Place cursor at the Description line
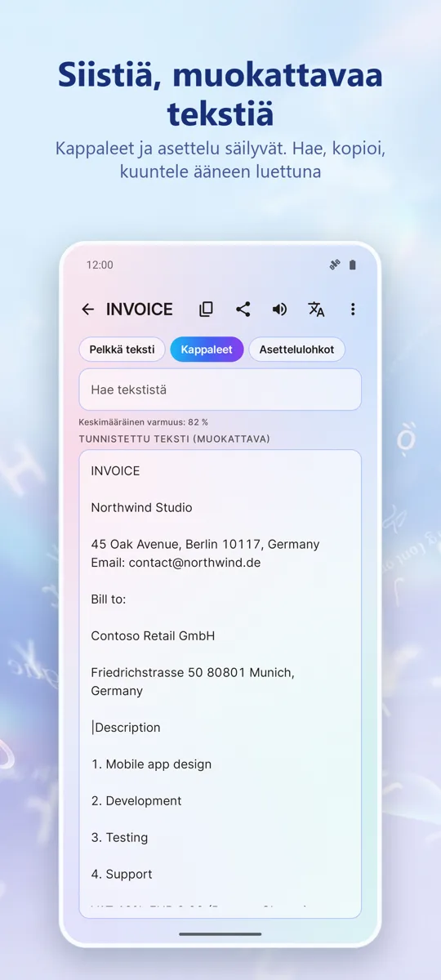The height and width of the screenshot is (980, 441). tap(127, 727)
